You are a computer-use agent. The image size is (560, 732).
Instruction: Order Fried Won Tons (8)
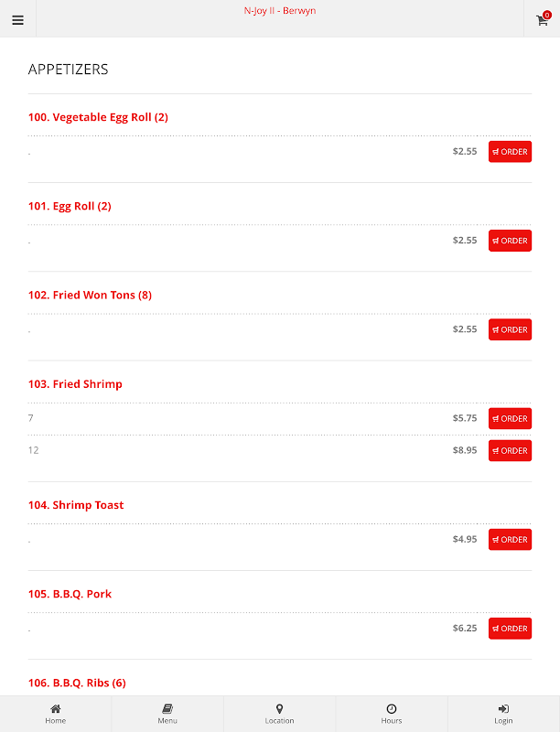[x=510, y=329]
